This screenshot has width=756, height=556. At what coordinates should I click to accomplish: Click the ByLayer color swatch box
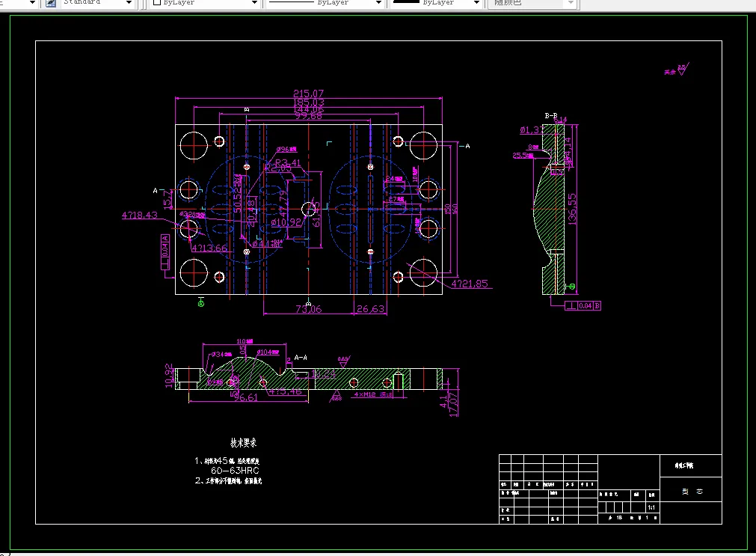[x=157, y=2]
